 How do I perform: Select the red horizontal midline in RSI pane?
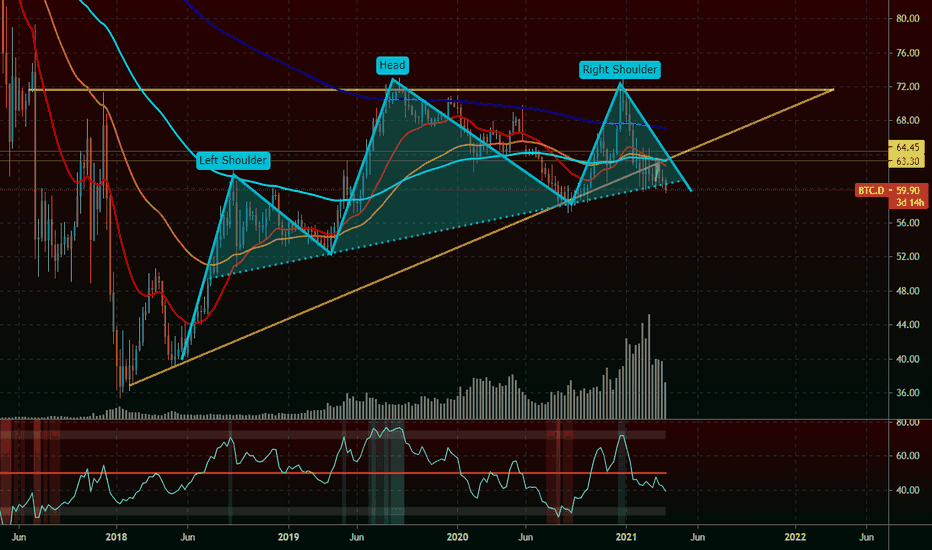tap(333, 473)
